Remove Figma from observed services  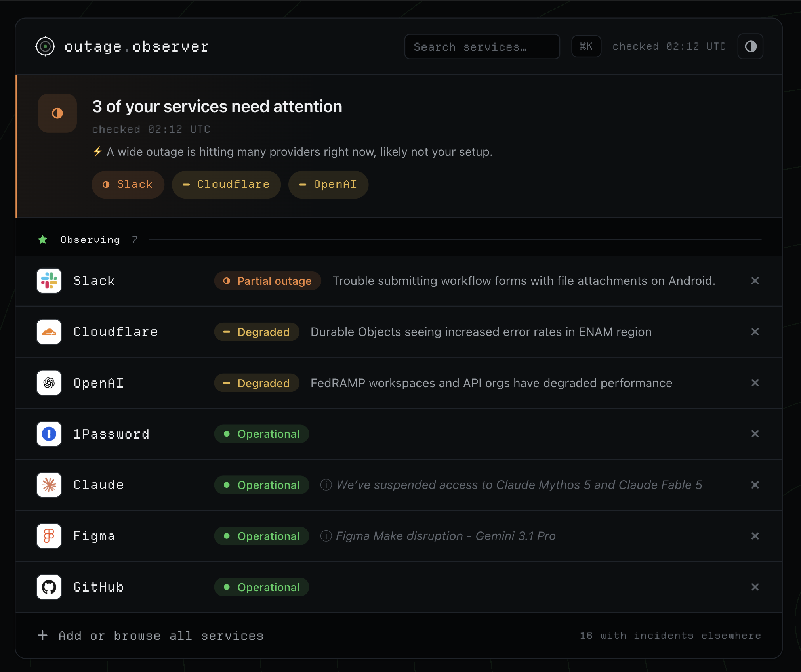coord(755,536)
